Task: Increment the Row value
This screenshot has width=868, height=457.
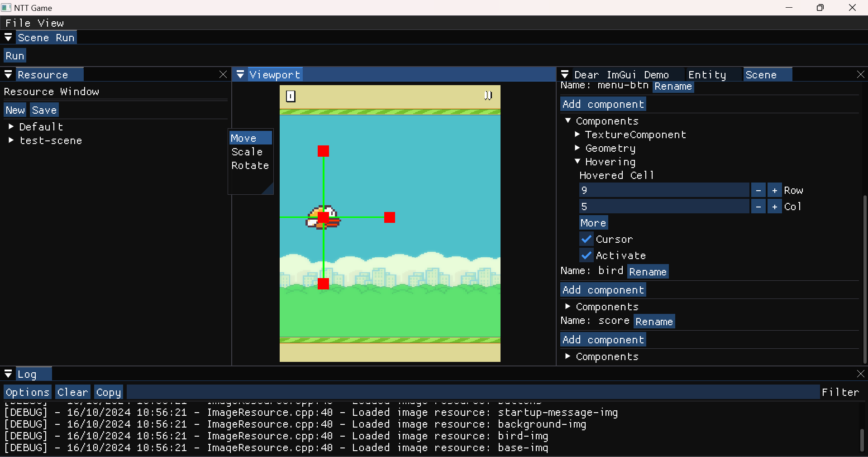Action: point(775,190)
